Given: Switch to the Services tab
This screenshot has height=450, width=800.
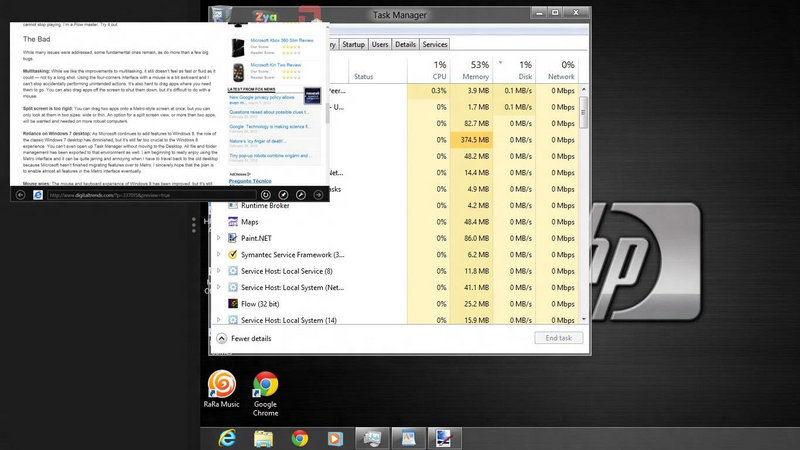Looking at the screenshot, I should pos(434,45).
